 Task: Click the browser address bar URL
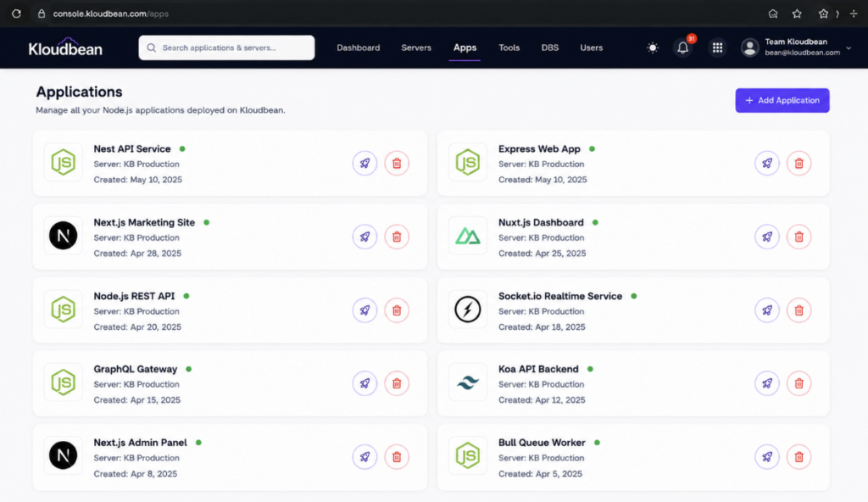tap(111, 14)
